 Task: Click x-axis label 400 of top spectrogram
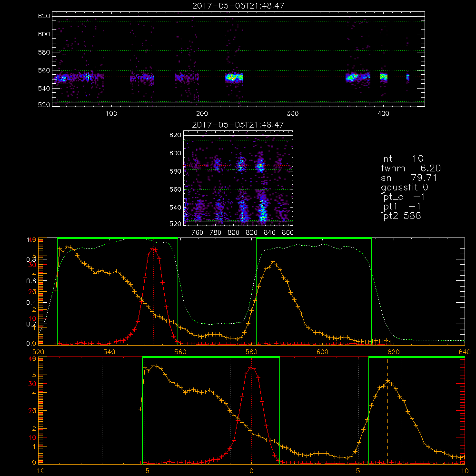(x=383, y=114)
